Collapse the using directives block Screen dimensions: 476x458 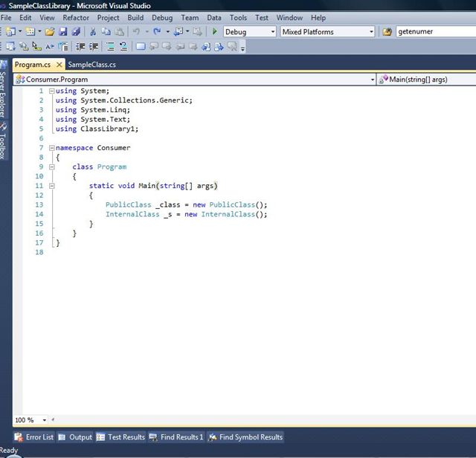click(51, 91)
